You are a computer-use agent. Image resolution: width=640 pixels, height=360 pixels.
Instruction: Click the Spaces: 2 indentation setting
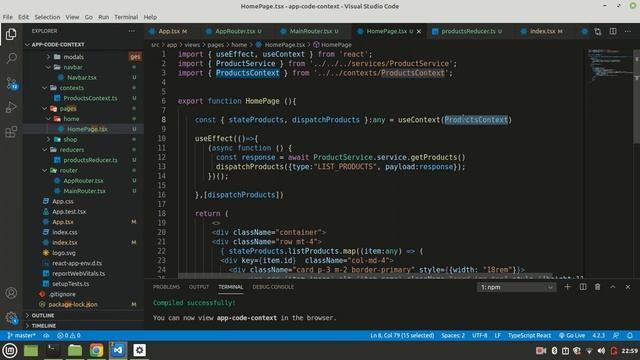click(x=453, y=336)
